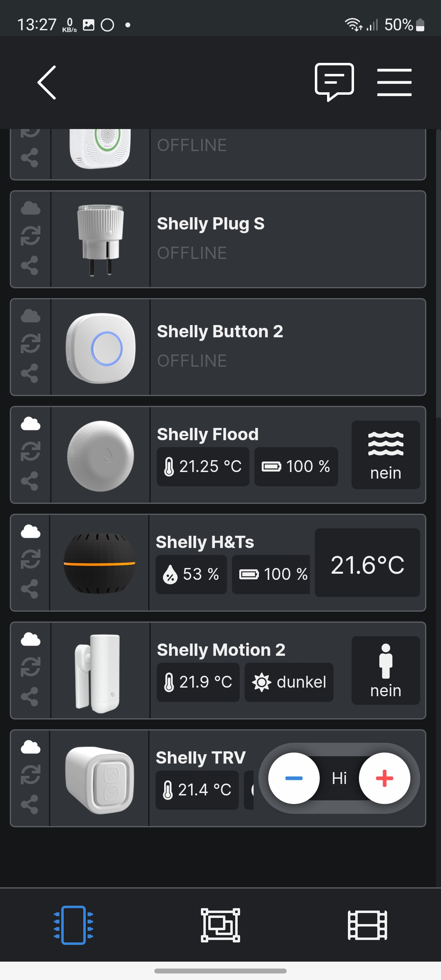The height and width of the screenshot is (980, 441).
Task: Tap share icon on Shelly Plug S
Action: 30,265
